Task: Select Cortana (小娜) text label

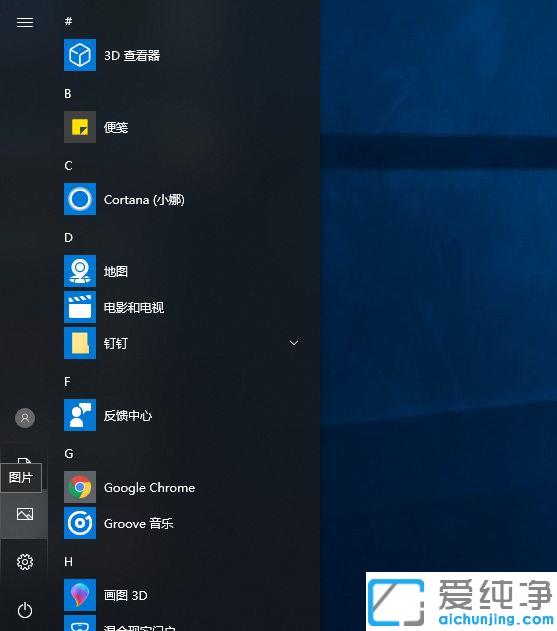Action: (144, 200)
